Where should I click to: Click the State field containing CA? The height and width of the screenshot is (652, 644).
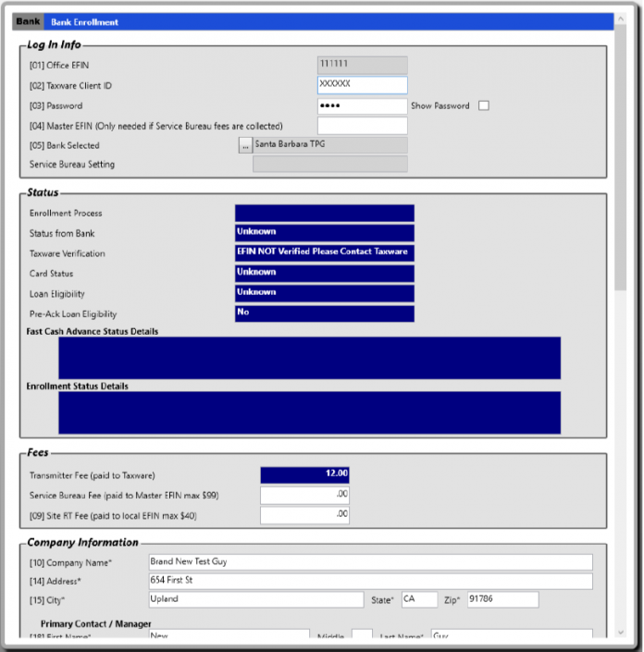(418, 599)
